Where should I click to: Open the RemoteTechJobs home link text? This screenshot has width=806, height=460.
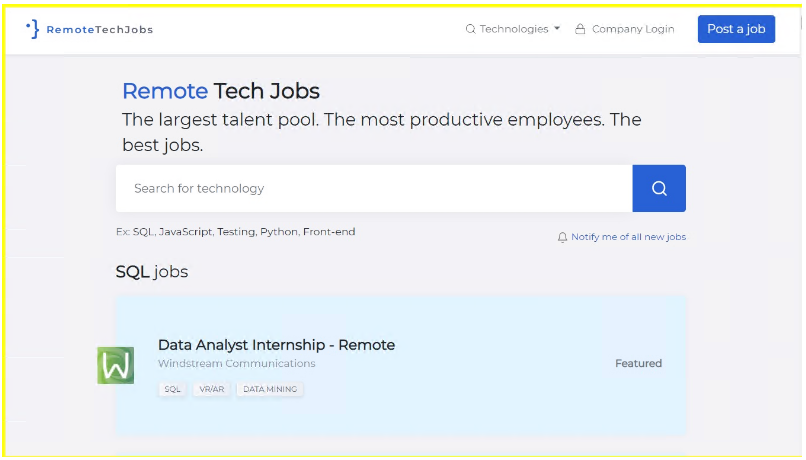[99, 30]
